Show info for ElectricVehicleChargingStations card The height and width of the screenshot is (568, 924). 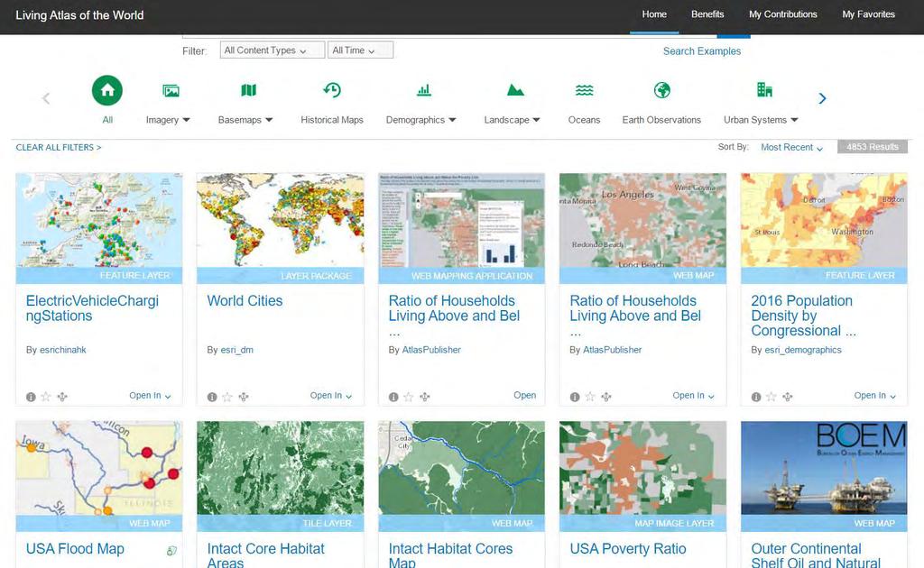point(31,397)
